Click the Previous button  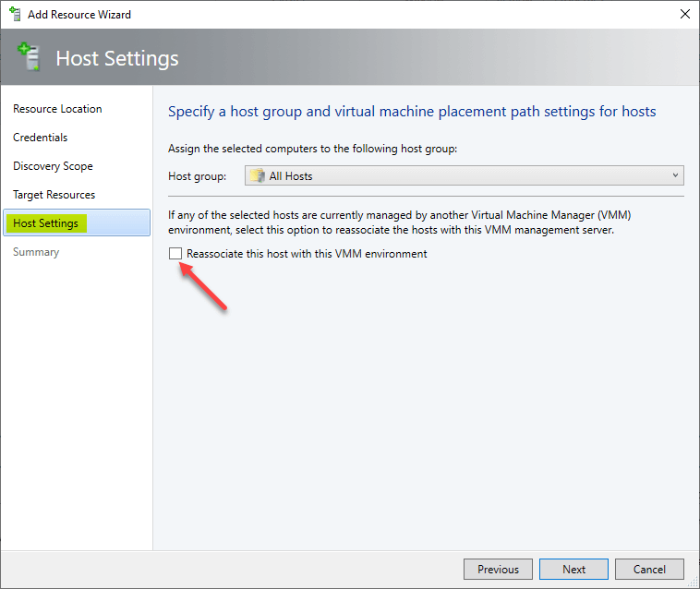coord(498,570)
